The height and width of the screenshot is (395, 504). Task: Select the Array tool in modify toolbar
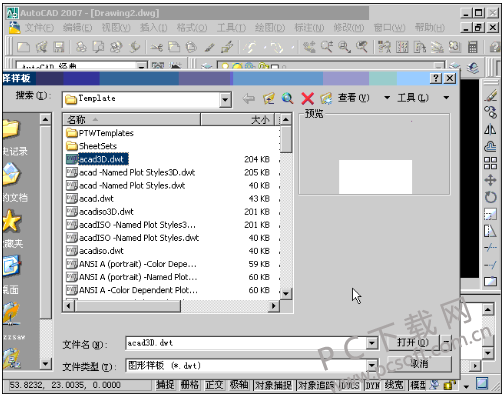[x=490, y=163]
